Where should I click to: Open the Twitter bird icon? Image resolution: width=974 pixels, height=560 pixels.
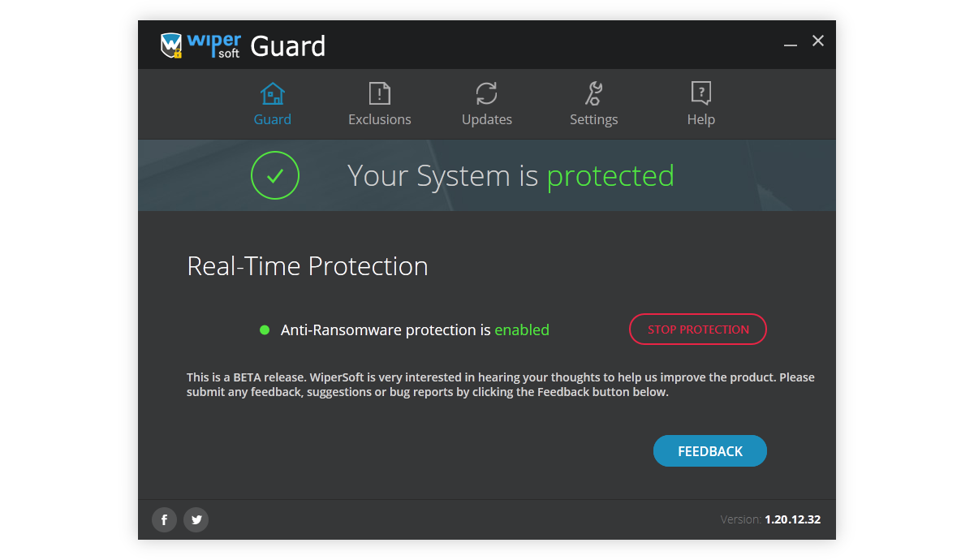point(196,519)
